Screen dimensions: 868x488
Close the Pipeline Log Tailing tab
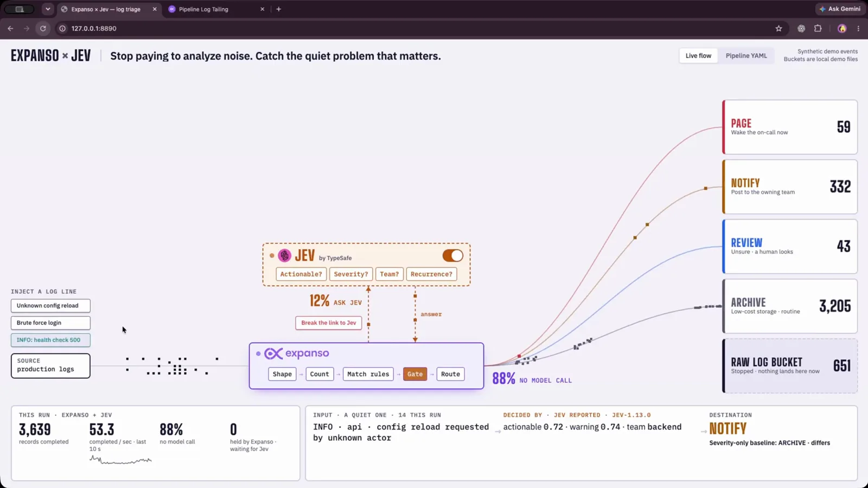point(262,9)
